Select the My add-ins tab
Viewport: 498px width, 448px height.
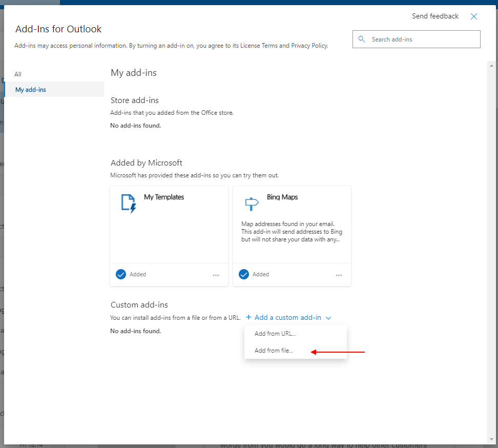[x=54, y=89]
